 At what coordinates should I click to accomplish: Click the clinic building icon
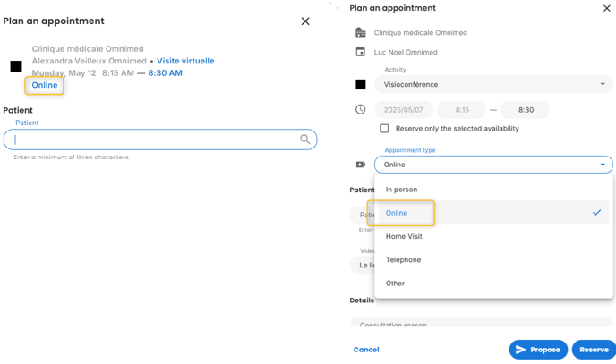(361, 32)
